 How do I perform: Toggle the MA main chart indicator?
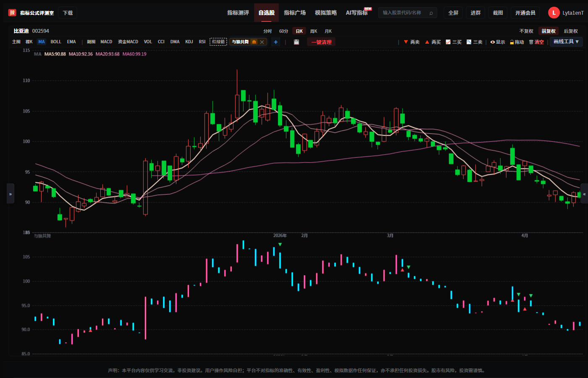pos(42,42)
